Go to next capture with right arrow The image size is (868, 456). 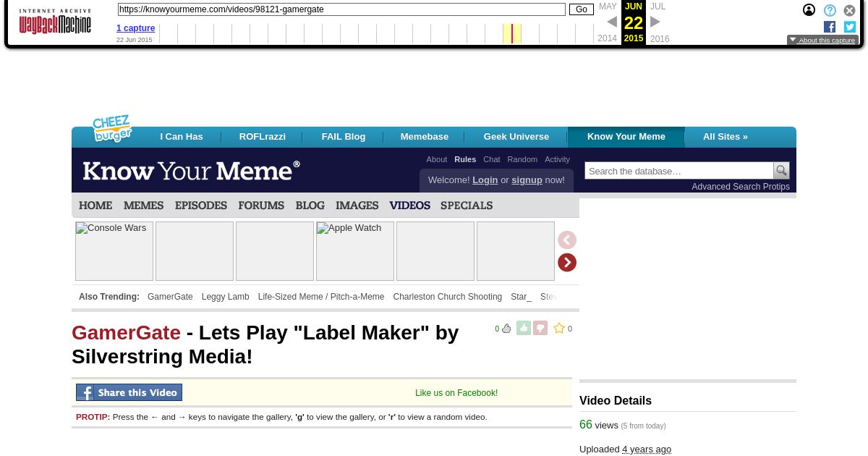point(655,22)
